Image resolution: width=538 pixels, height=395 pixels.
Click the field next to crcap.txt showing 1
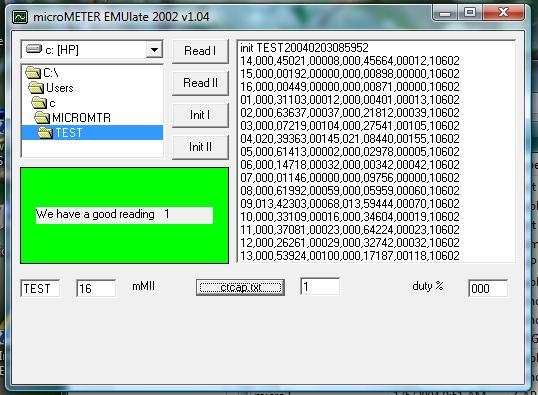320,287
